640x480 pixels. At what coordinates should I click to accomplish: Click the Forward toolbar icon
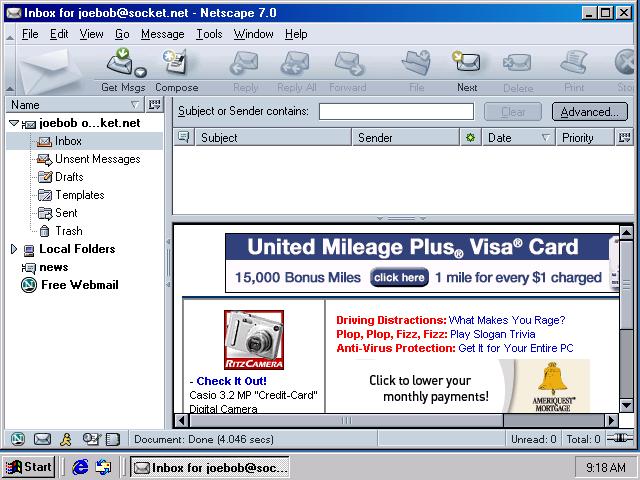[x=349, y=63]
